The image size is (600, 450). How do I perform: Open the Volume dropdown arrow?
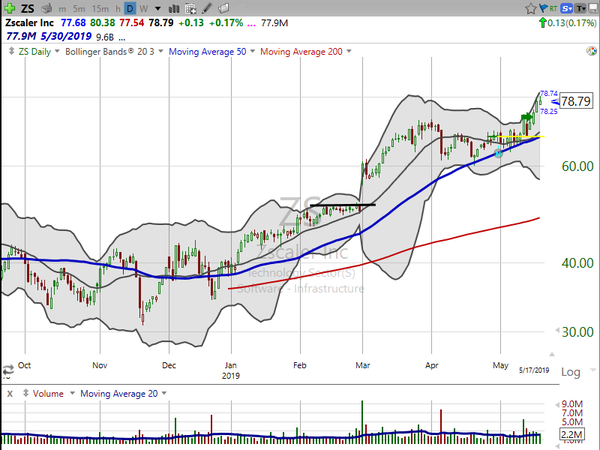pyautogui.click(x=72, y=393)
